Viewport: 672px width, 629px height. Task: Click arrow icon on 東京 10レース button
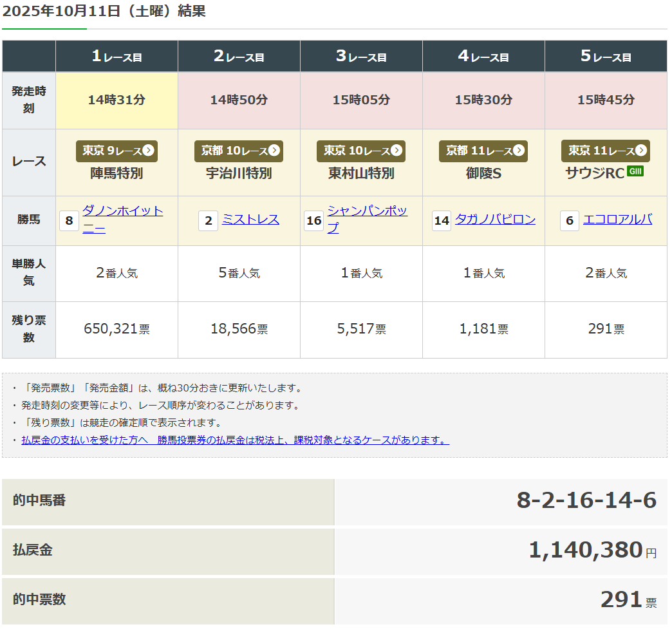pyautogui.click(x=397, y=151)
